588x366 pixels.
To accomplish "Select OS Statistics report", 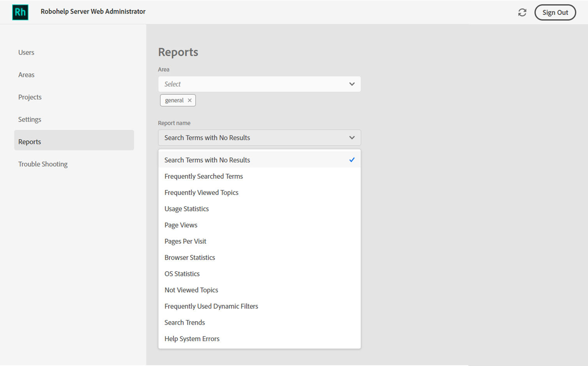I will (x=260, y=274).
